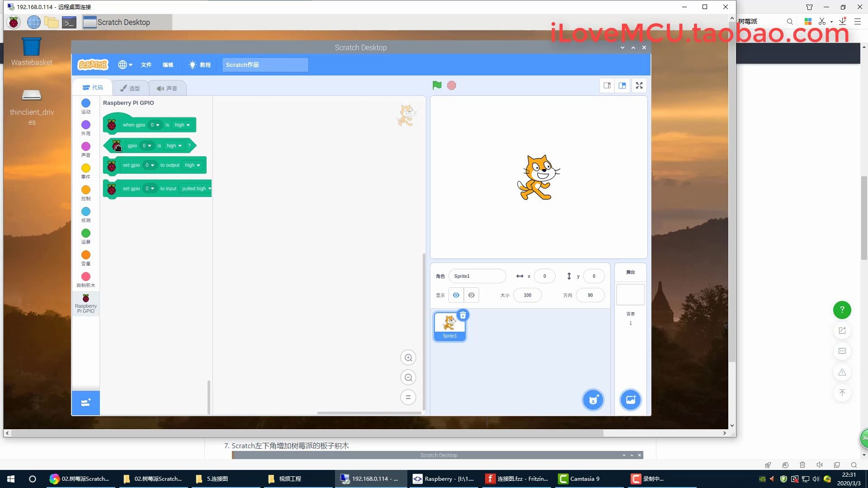Open 文件 file menu
868x488 pixels.
coord(146,64)
